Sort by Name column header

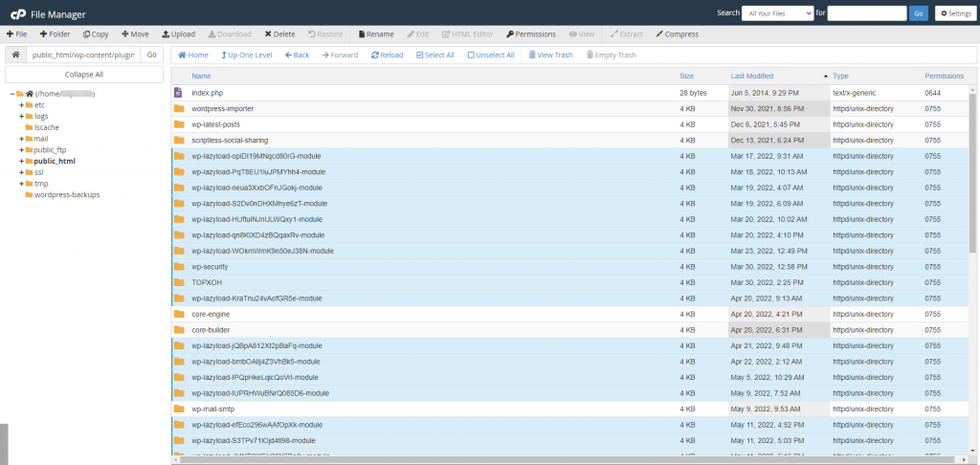(x=201, y=77)
